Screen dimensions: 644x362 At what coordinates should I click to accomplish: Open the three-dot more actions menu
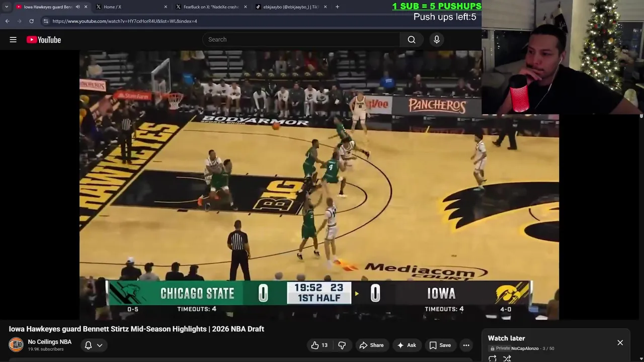(x=466, y=345)
